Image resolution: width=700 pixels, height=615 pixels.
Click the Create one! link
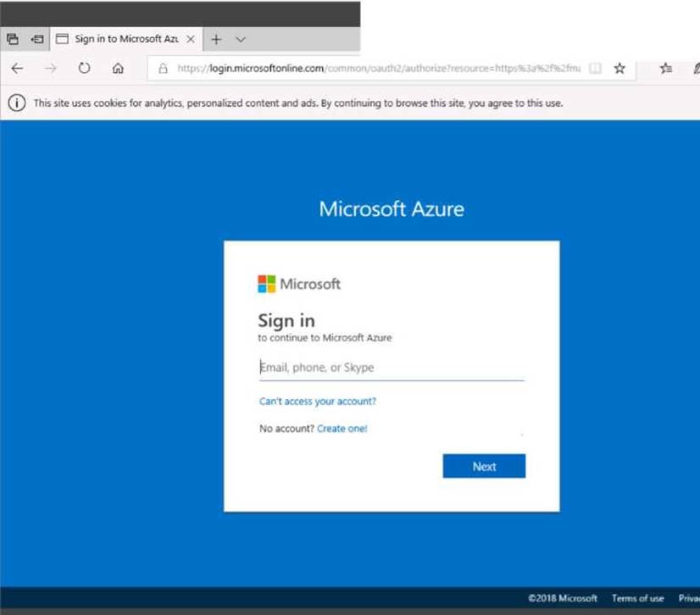tap(342, 429)
